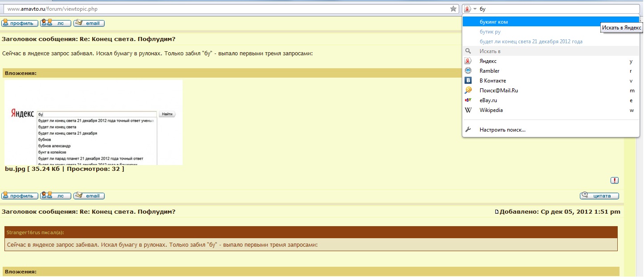644x277 pixels.
Task: Choose eBay.ru as search engine
Action: (488, 100)
